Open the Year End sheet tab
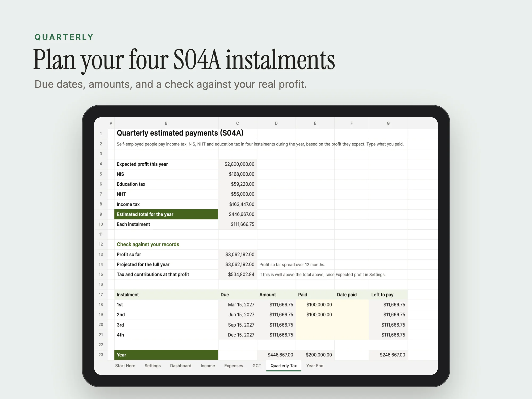Screen dimensions: 532x399 tap(315, 366)
